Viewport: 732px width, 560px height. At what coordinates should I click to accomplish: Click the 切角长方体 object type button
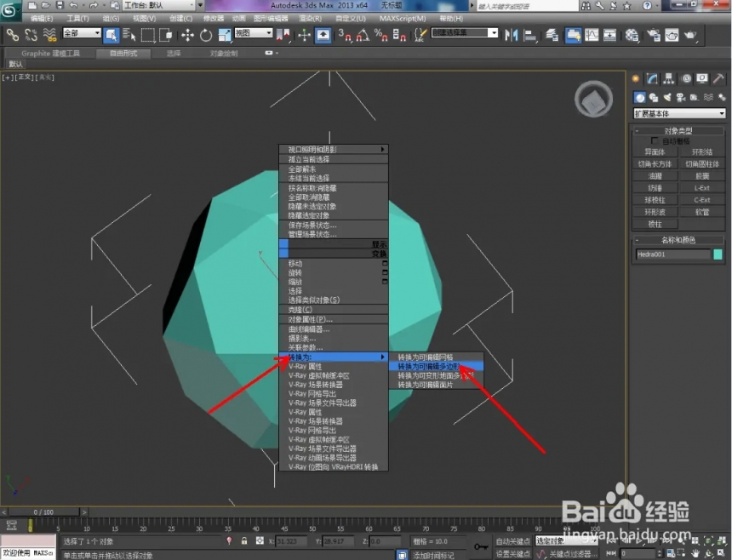[655, 163]
